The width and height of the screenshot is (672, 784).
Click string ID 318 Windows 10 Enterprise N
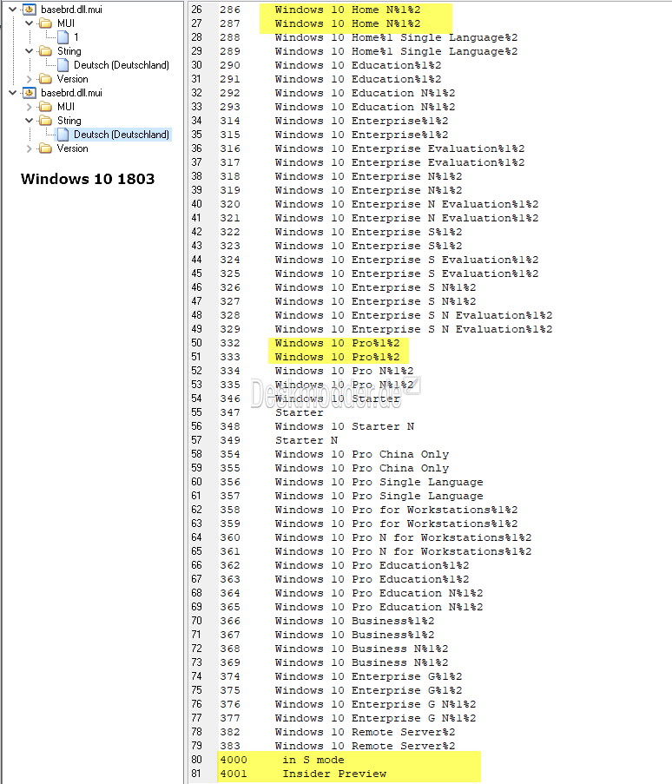pos(368,176)
